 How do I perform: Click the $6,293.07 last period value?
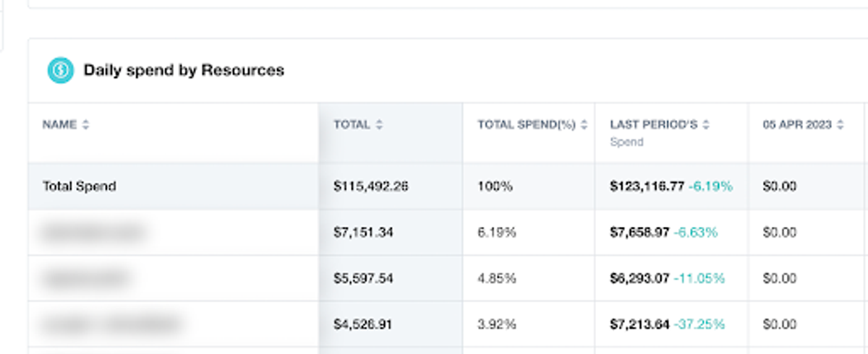[x=639, y=279]
